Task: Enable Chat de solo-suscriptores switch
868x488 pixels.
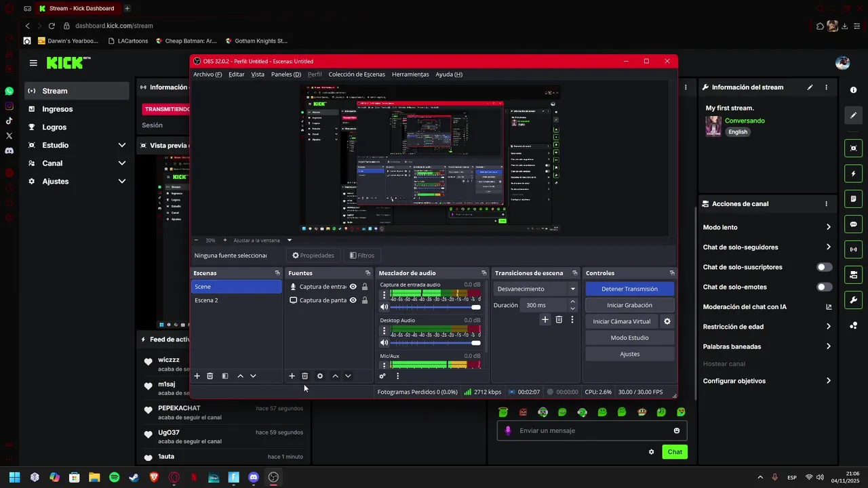Action: [824, 267]
